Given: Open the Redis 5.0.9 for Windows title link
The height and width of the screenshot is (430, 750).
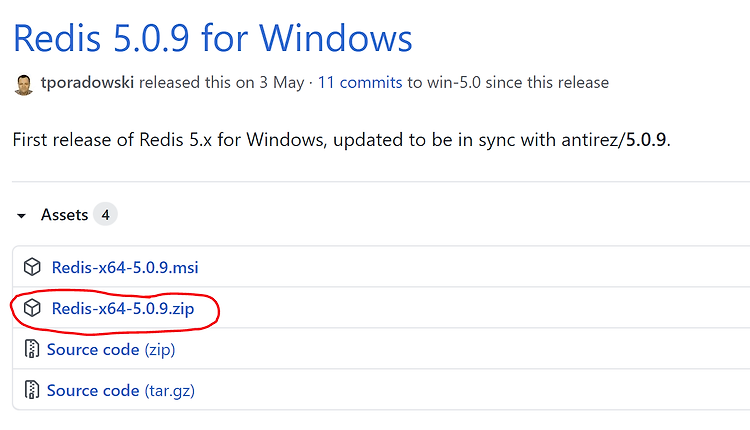Looking at the screenshot, I should [x=212, y=38].
